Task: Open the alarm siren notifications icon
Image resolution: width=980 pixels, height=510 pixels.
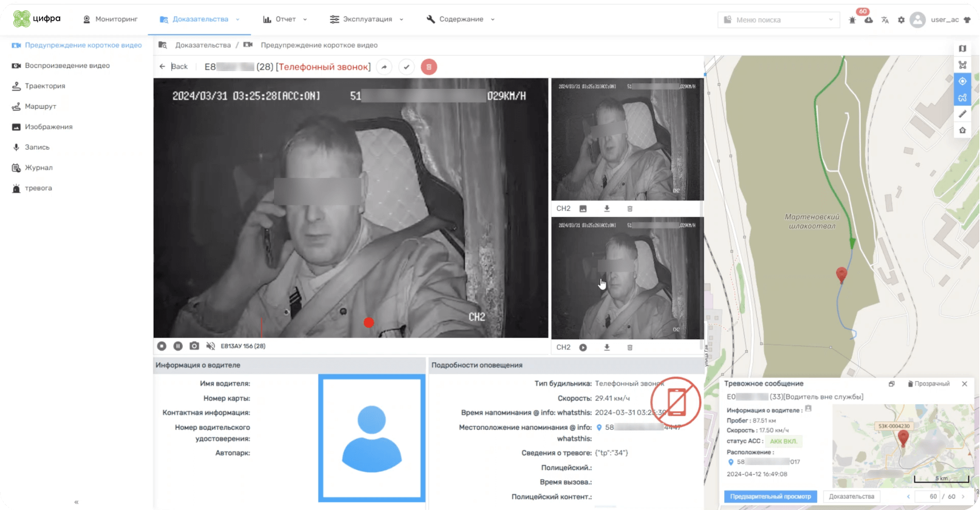Action: point(852,20)
